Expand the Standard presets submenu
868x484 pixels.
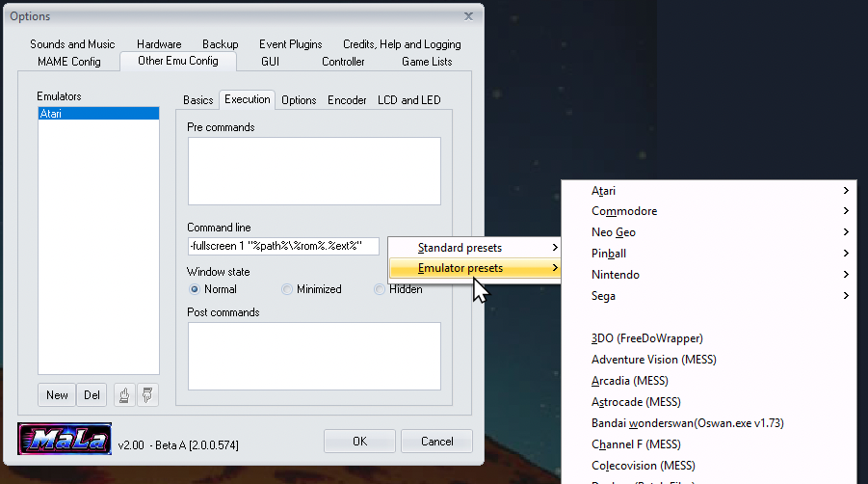pos(474,248)
